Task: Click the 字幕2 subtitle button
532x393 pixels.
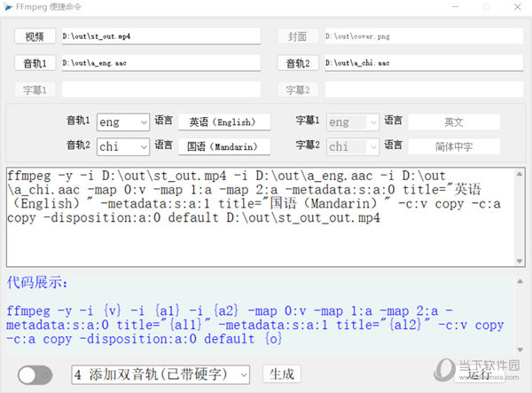Action: (298, 90)
